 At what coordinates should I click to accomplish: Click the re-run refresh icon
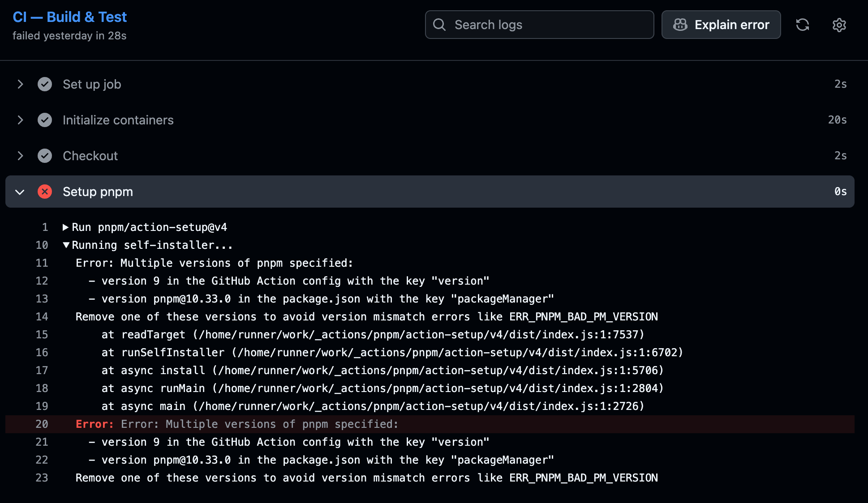(x=802, y=25)
